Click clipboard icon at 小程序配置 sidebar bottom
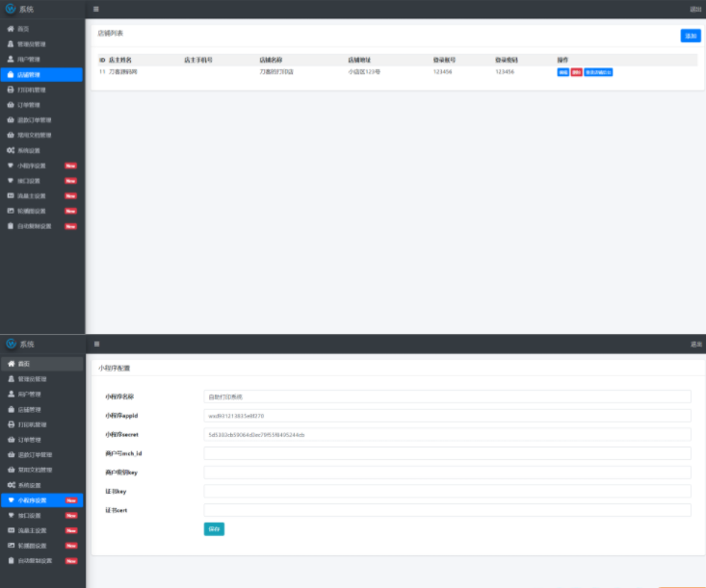Screen dimensions: 706x588 [x=12, y=560]
